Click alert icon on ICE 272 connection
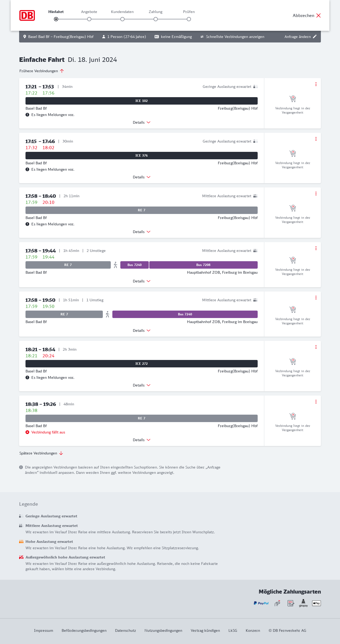 pyautogui.click(x=27, y=377)
